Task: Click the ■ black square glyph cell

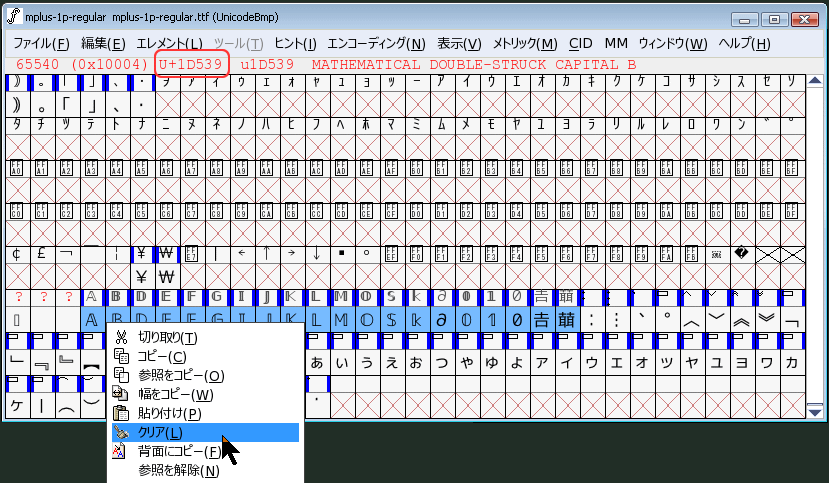Action: [x=342, y=254]
